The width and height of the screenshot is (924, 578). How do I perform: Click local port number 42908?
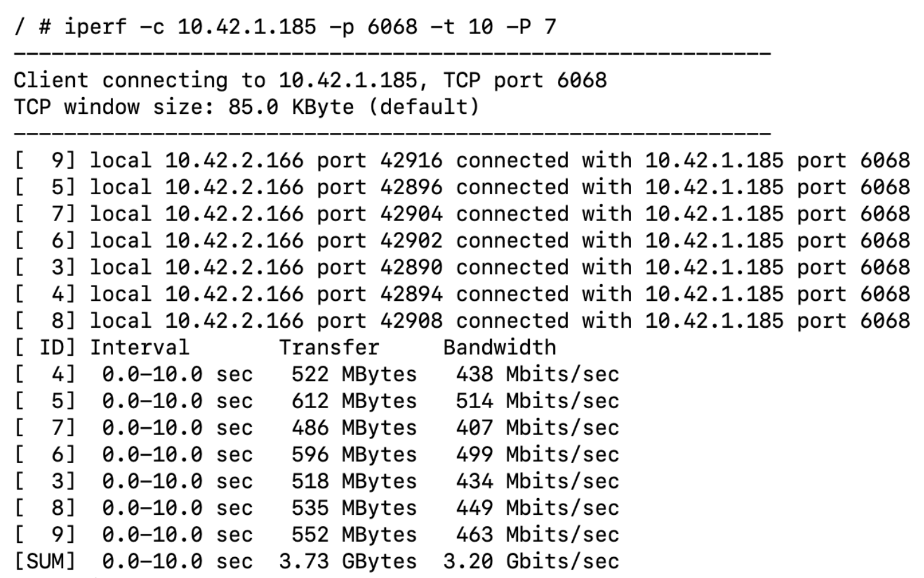[411, 321]
